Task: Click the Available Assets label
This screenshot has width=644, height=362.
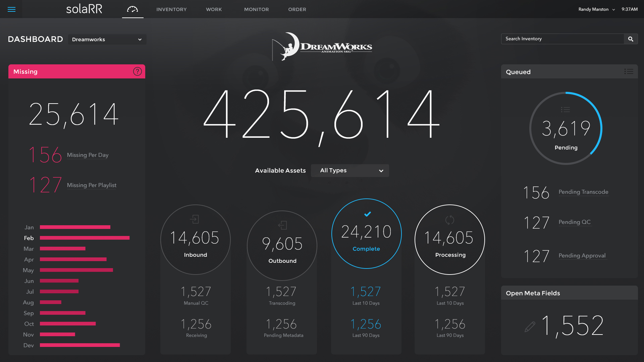Action: [x=280, y=171]
